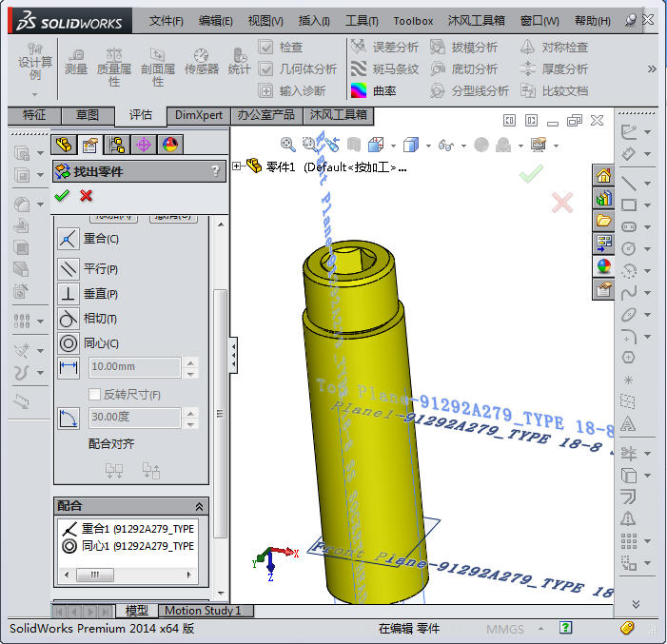Open the 设计算例 dropdown arrow

point(35,93)
